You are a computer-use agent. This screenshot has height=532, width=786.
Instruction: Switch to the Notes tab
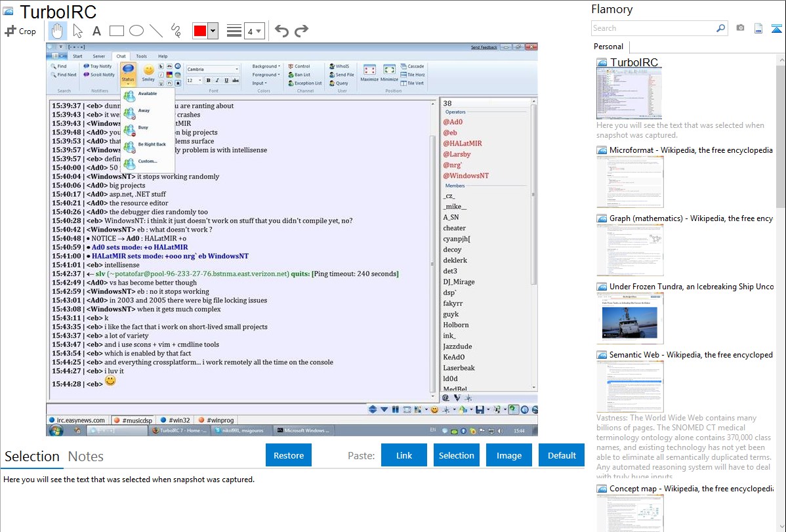tap(86, 457)
